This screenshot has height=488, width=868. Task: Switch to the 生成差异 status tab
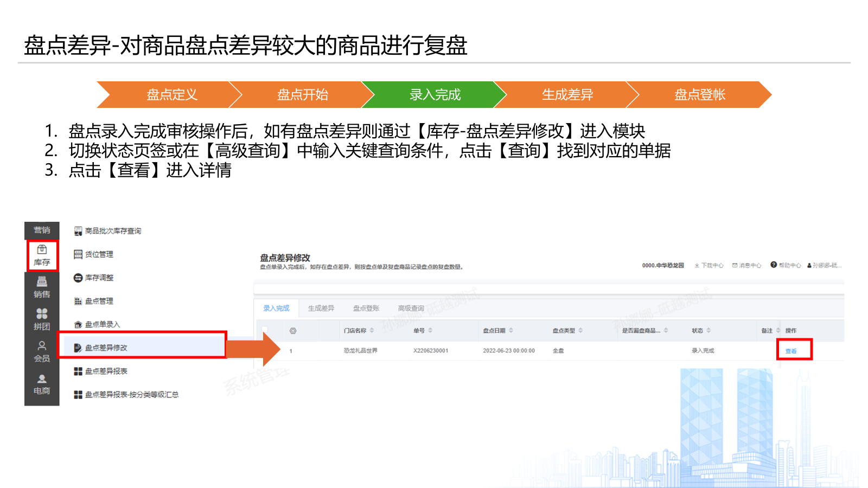click(x=321, y=309)
